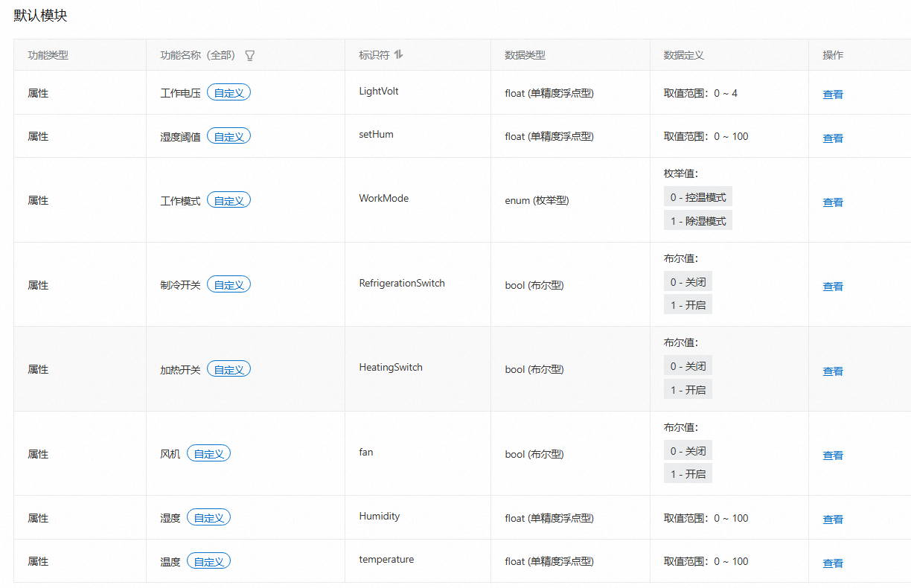The image size is (911, 588).
Task: Open 查看 for the HeatingSwitch row
Action: 833,371
